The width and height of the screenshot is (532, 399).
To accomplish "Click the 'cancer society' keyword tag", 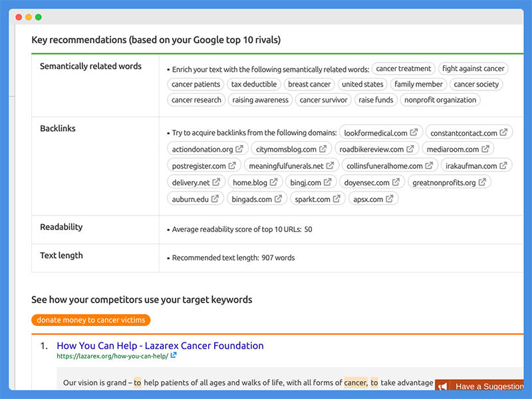I will (476, 84).
